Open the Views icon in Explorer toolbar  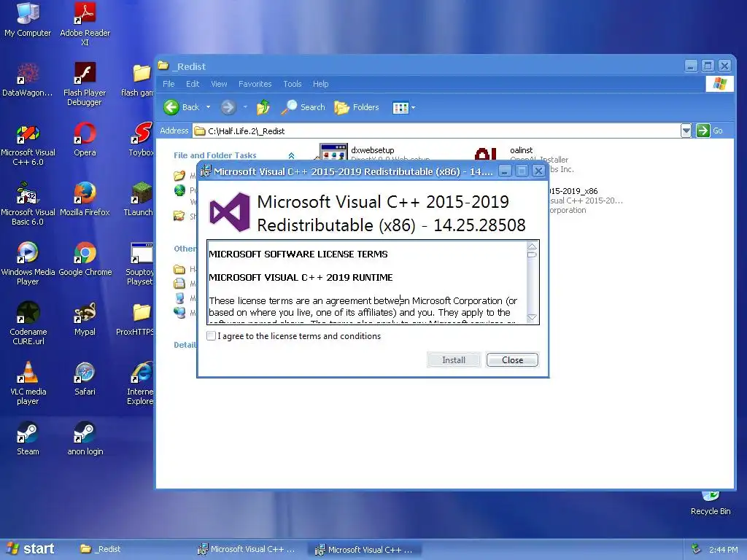[400, 108]
